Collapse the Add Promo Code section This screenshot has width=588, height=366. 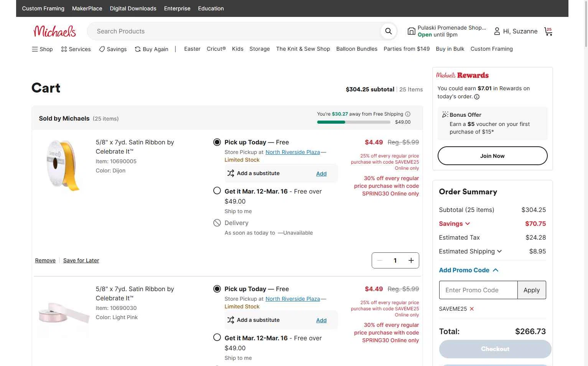469,270
